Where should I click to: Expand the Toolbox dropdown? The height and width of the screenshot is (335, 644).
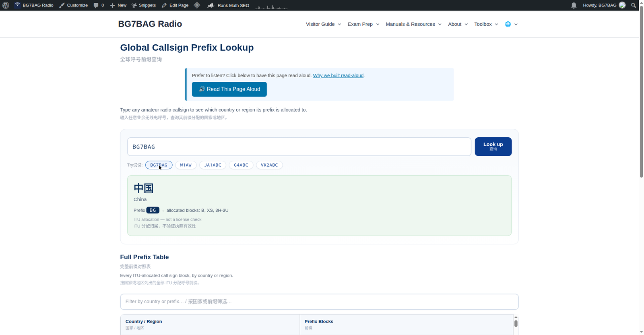[x=486, y=24]
